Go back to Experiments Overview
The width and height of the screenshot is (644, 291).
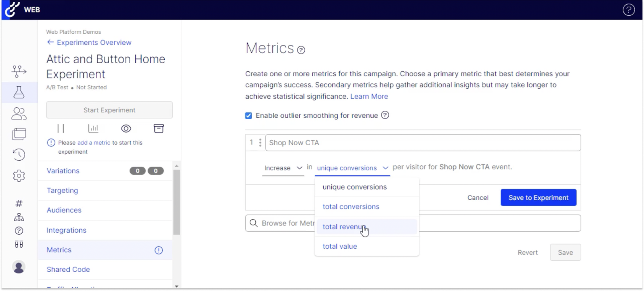point(89,43)
